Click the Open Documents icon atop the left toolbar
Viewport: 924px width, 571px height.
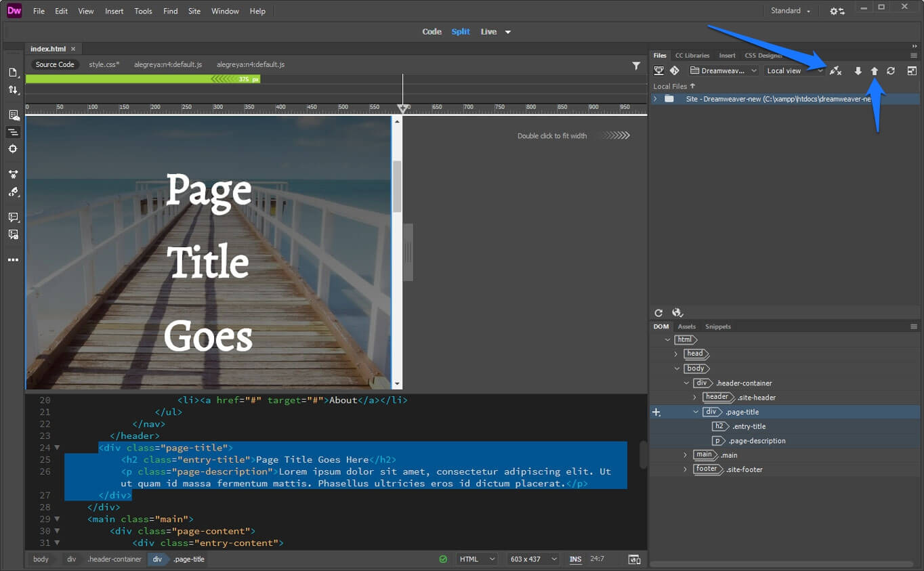(13, 70)
